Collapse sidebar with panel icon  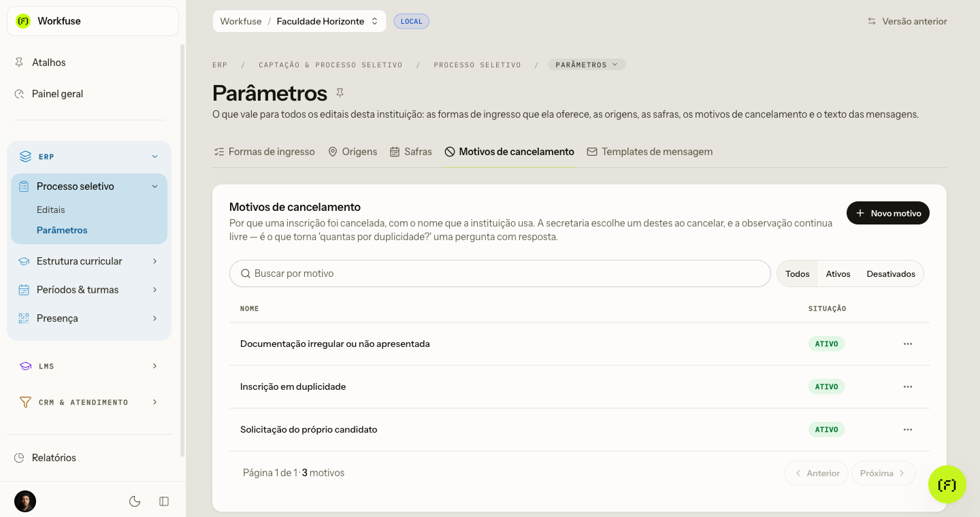[164, 501]
